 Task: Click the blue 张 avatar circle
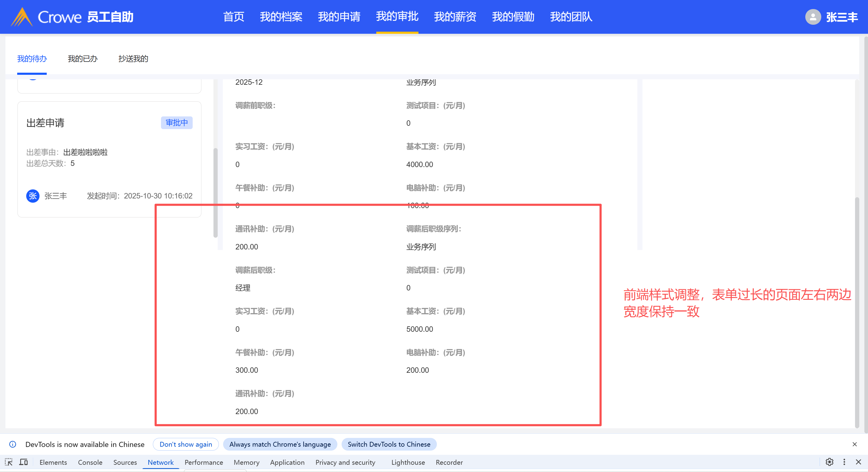click(33, 196)
